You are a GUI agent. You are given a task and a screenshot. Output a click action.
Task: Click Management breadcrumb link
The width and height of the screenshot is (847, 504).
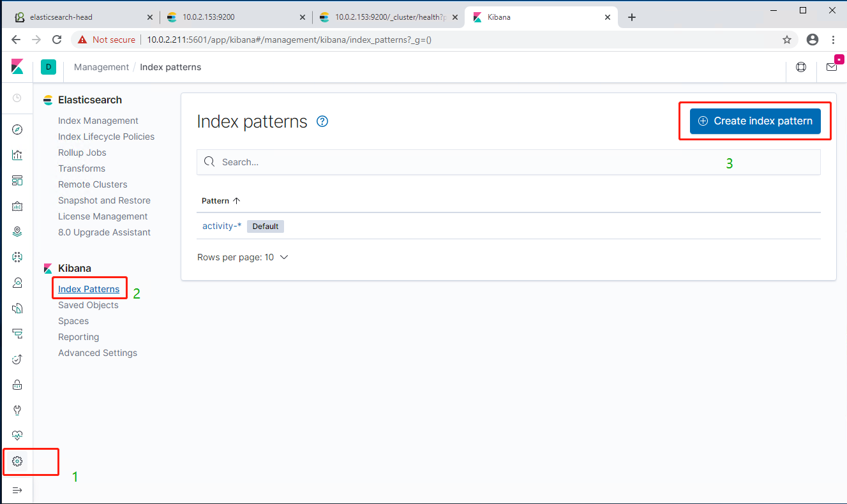click(x=101, y=67)
